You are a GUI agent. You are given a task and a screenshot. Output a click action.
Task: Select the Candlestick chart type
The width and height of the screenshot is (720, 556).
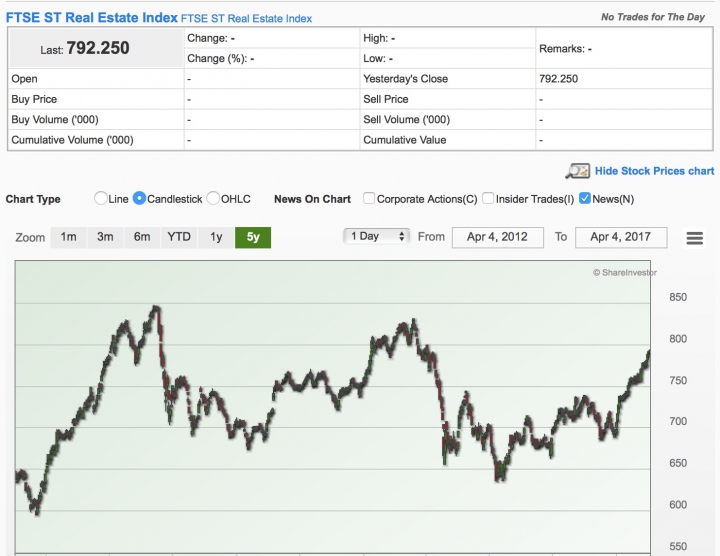click(139, 198)
